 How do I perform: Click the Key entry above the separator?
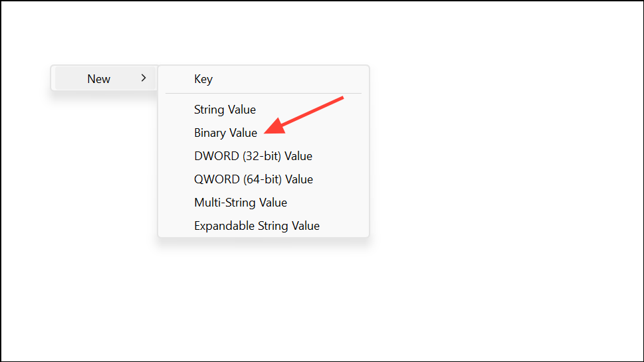(203, 79)
